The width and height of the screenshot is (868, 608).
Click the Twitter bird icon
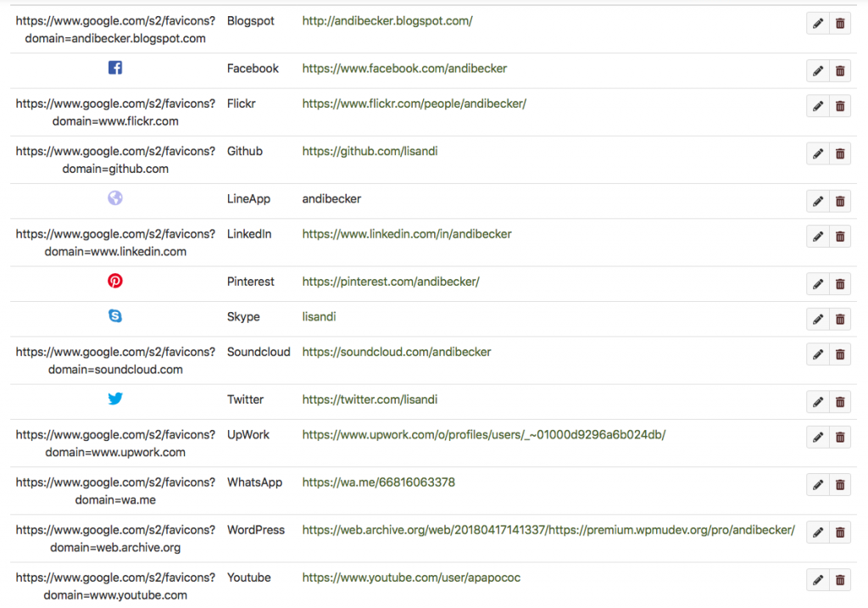[115, 399]
